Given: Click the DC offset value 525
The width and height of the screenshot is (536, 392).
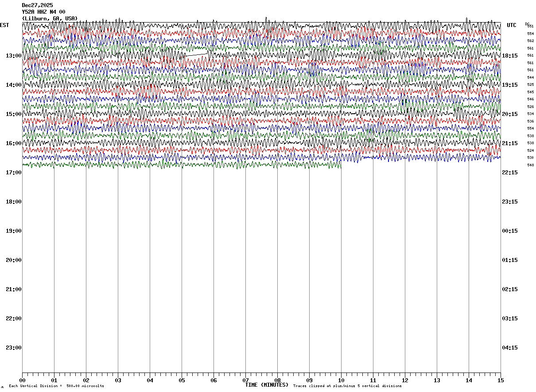Looking at the screenshot, I should click(530, 85).
